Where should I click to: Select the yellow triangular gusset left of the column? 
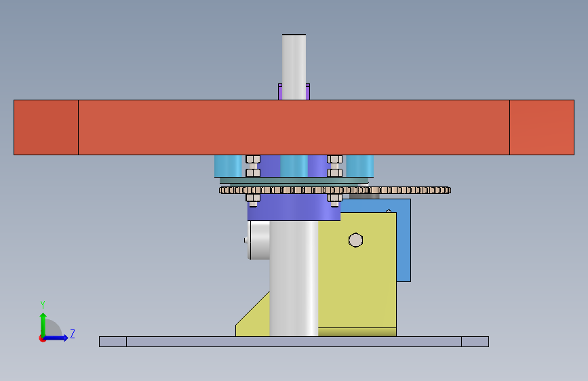point(256,319)
